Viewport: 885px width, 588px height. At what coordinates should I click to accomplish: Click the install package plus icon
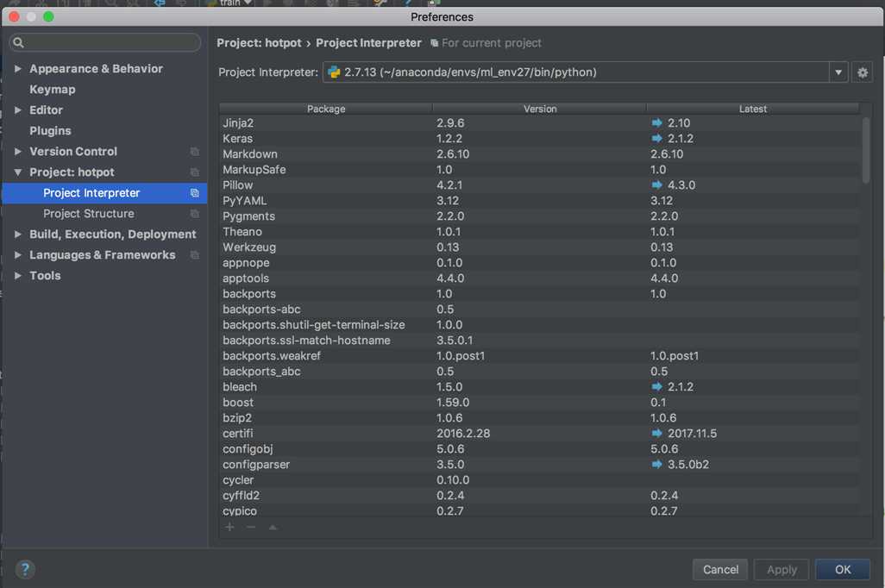pyautogui.click(x=229, y=527)
